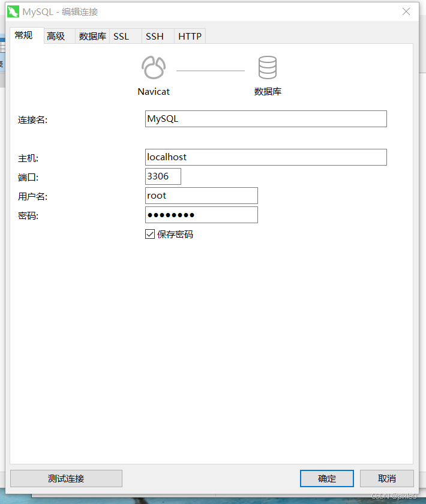The height and width of the screenshot is (504, 426).
Task: Click the Navicat app icon in title bar
Action: click(x=13, y=11)
